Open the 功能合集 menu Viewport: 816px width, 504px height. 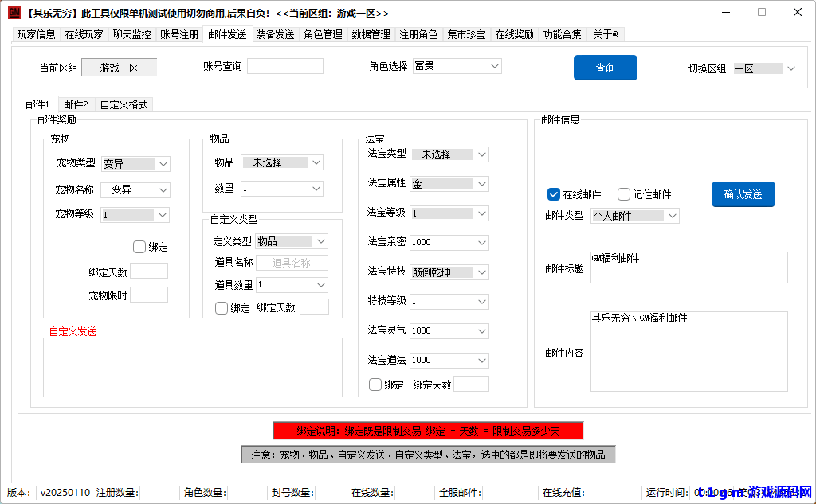[561, 34]
